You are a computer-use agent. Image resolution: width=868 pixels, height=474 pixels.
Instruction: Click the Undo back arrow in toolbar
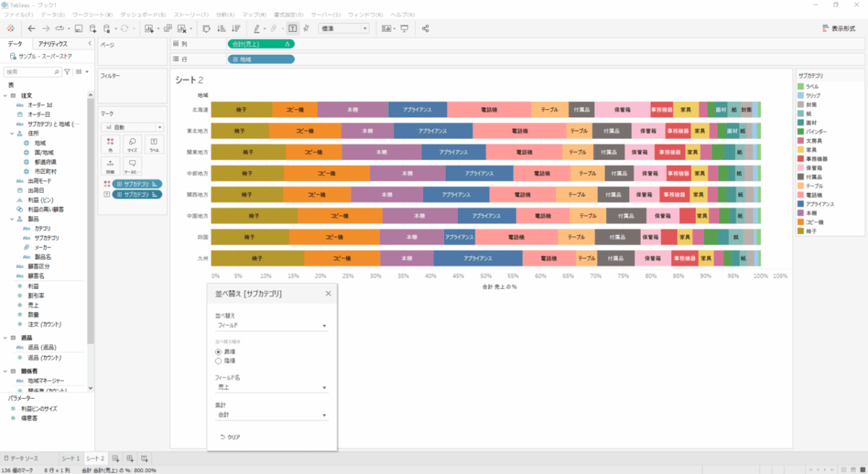(31, 28)
